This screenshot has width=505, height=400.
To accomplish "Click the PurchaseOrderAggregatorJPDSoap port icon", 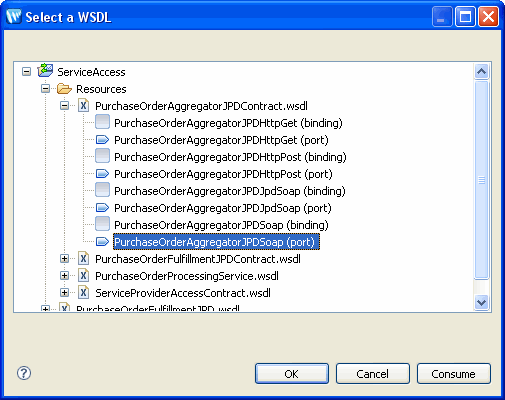I will pos(102,241).
